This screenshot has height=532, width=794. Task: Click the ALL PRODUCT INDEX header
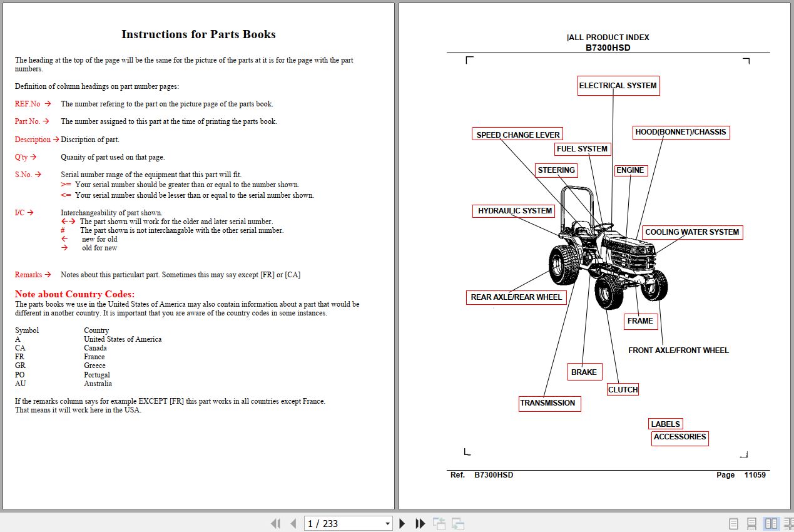click(x=608, y=38)
